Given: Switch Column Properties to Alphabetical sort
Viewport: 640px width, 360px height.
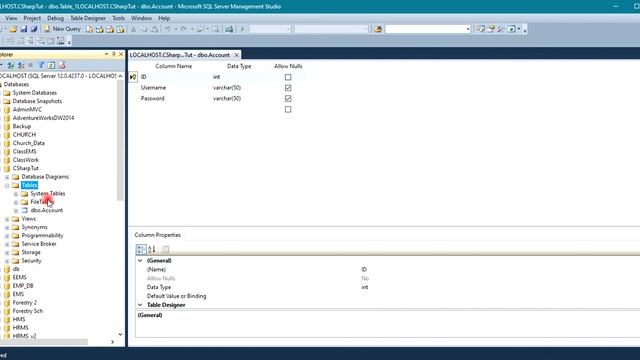Looking at the screenshot, I should coord(152,249).
